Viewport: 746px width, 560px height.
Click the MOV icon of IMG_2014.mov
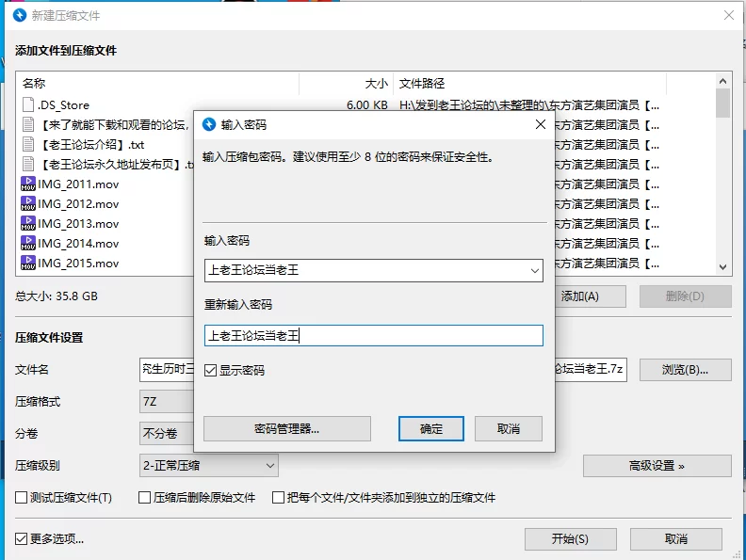click(28, 243)
